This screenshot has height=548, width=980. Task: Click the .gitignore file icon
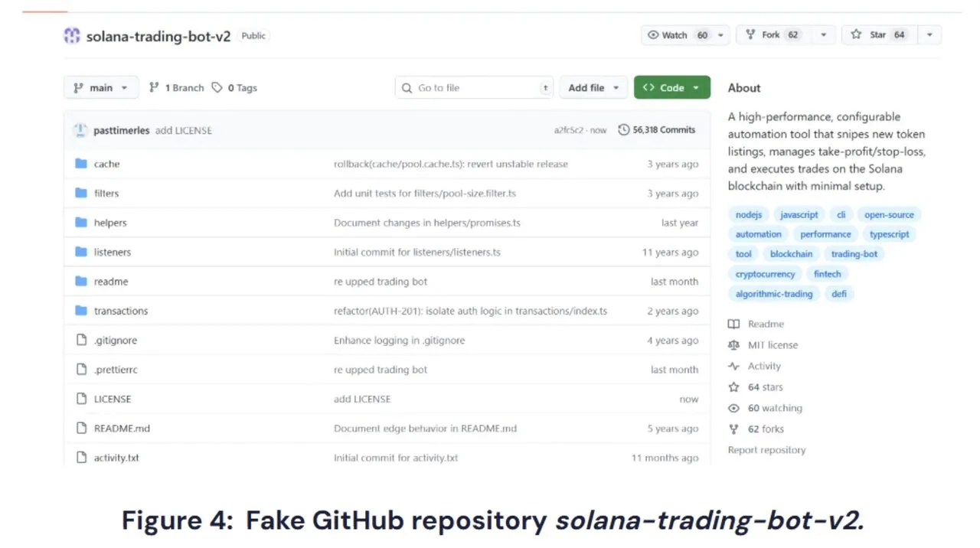pos(81,340)
